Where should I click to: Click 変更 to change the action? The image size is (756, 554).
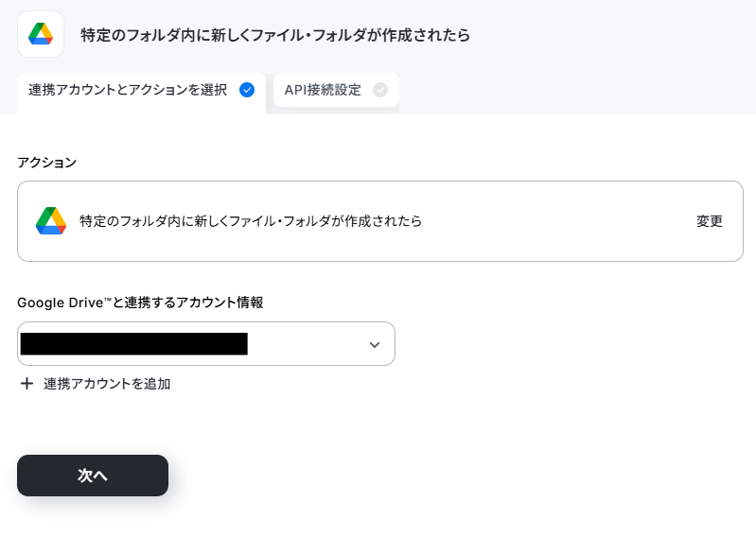point(710,221)
